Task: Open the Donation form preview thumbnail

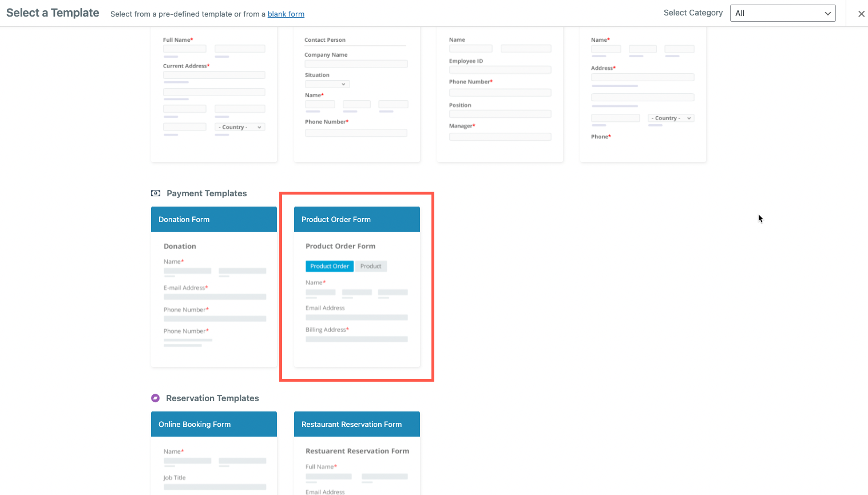Action: pyautogui.click(x=214, y=299)
